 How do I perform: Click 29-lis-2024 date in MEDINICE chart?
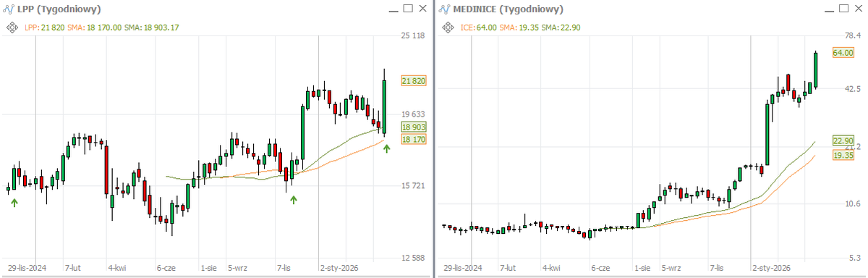463,268
